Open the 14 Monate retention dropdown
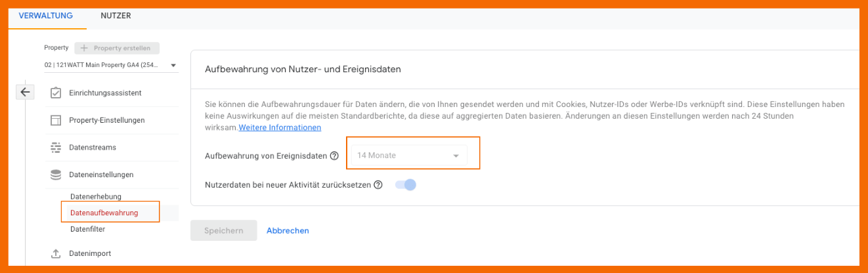Screen dimensions: 868x273 click(408, 156)
